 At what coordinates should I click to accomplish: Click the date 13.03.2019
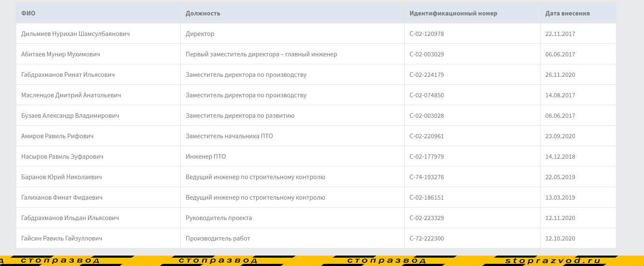pyautogui.click(x=560, y=198)
